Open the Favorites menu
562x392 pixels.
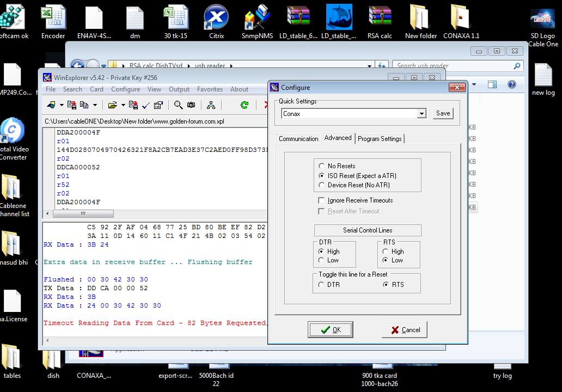coord(210,89)
